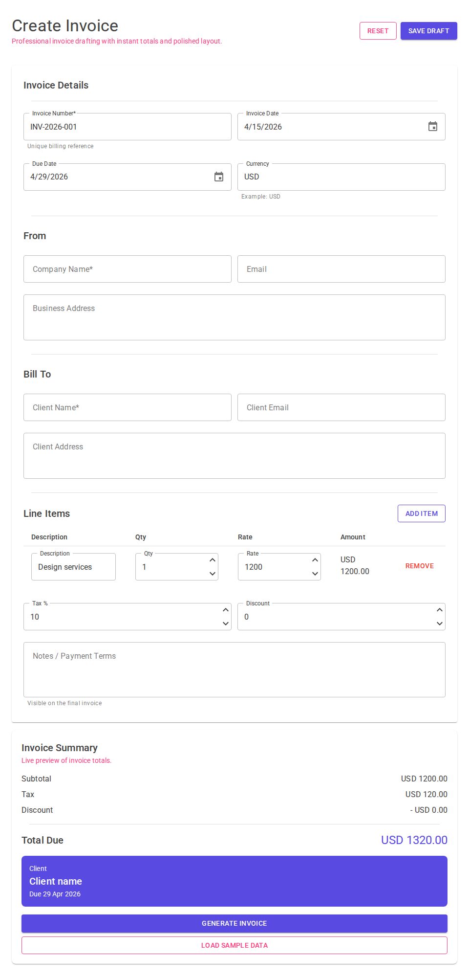Click the Client name summary card
This screenshot has height=980, width=469.
[x=234, y=881]
